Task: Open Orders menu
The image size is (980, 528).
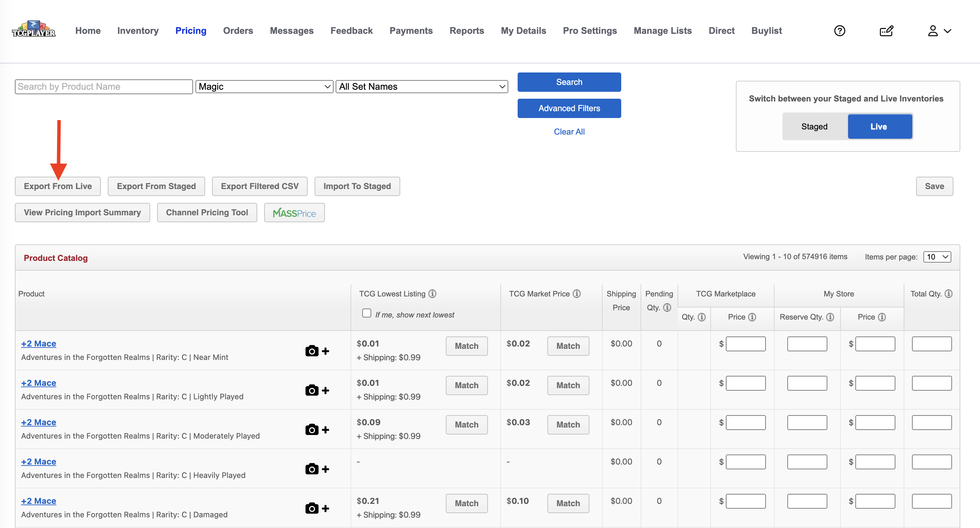Action: (x=238, y=31)
